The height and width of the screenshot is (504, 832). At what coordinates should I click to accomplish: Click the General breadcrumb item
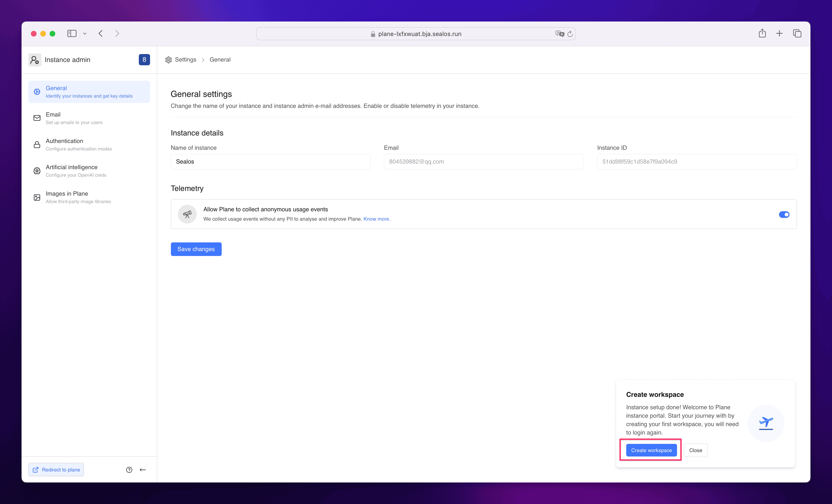[x=220, y=60]
